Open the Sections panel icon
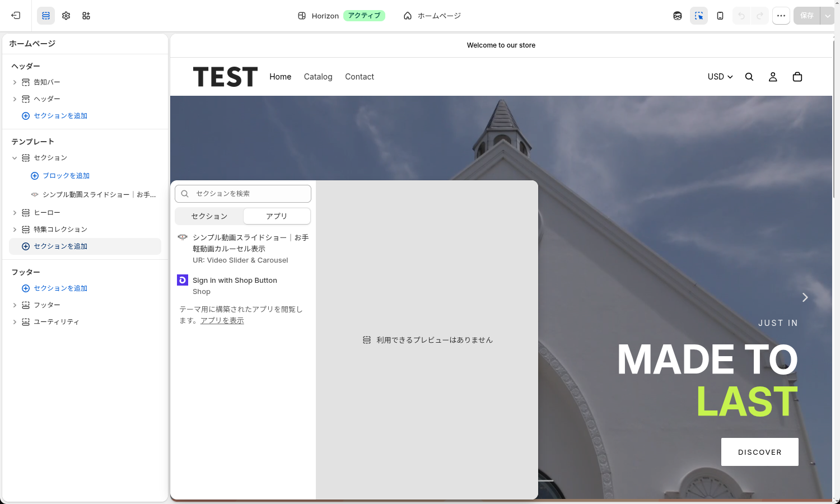 (46, 16)
